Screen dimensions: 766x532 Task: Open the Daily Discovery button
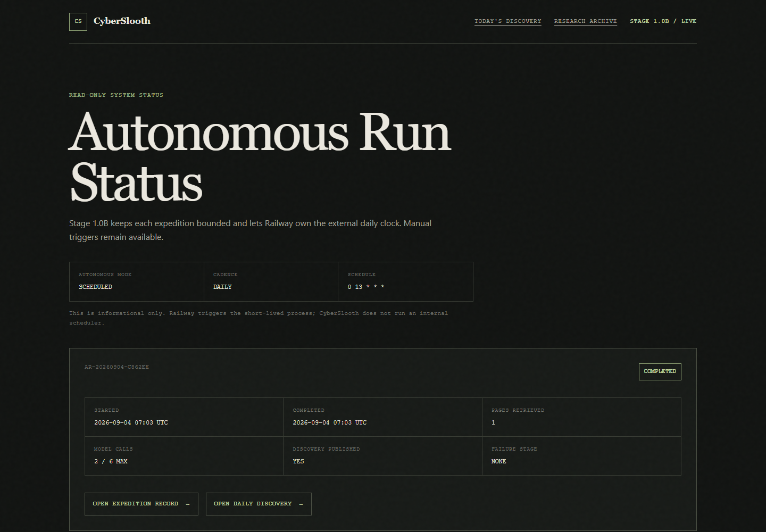click(259, 504)
